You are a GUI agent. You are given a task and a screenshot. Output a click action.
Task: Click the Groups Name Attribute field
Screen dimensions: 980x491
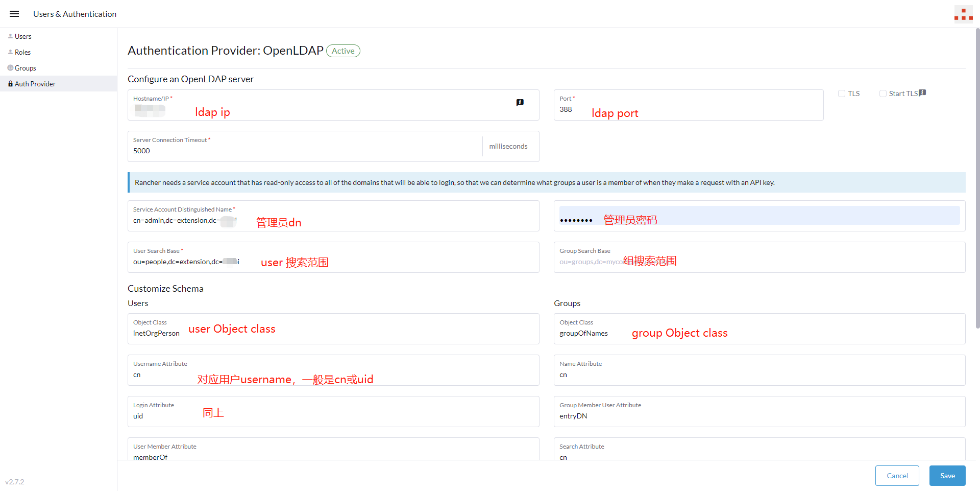(x=759, y=370)
